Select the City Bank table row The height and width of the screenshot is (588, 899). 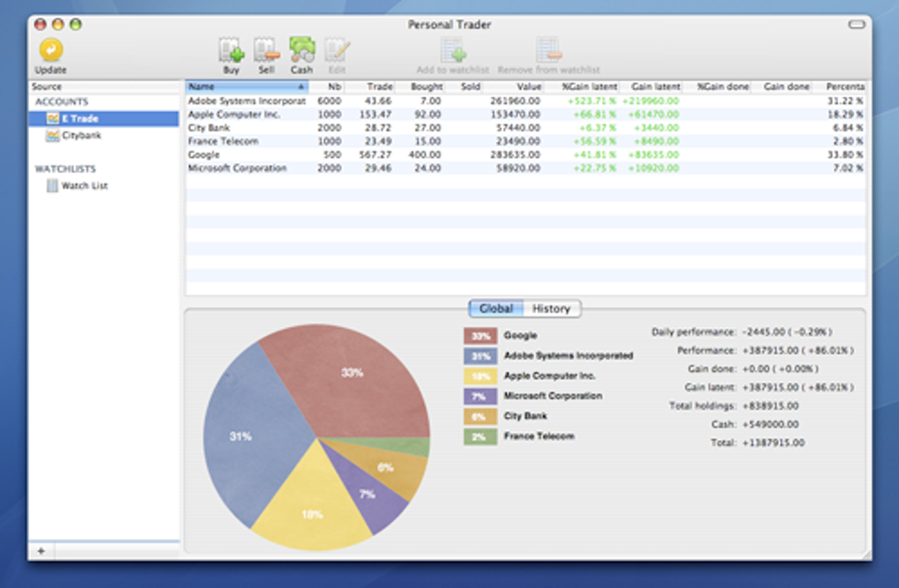[x=525, y=128]
